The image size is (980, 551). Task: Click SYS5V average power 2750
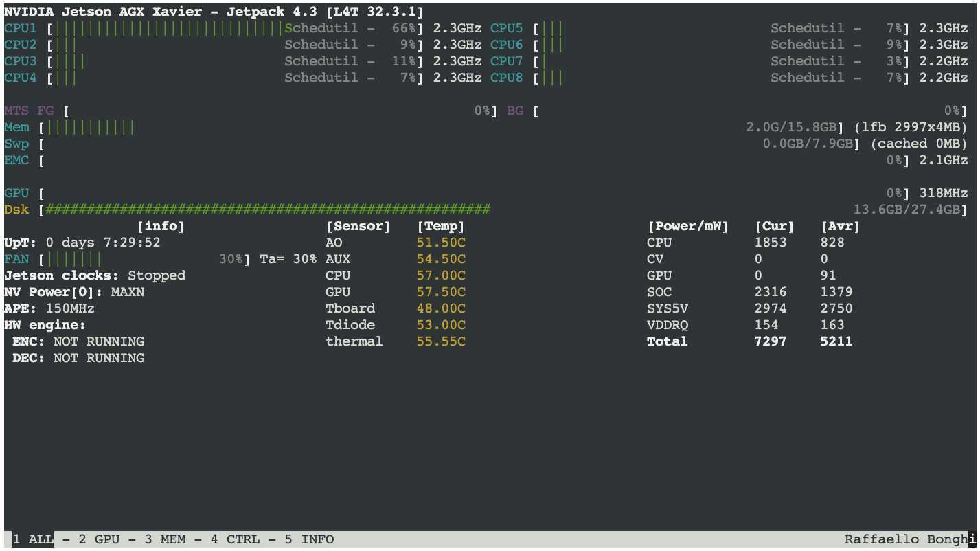pyautogui.click(x=836, y=308)
